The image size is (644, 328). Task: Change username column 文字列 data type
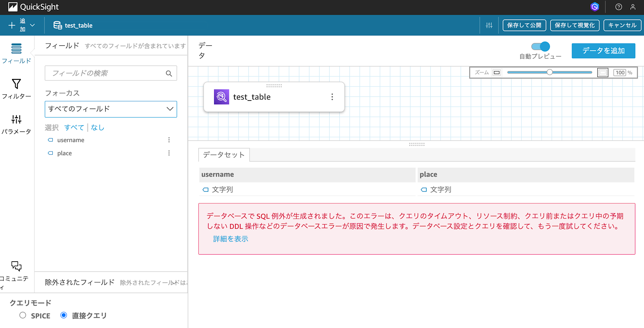click(218, 189)
